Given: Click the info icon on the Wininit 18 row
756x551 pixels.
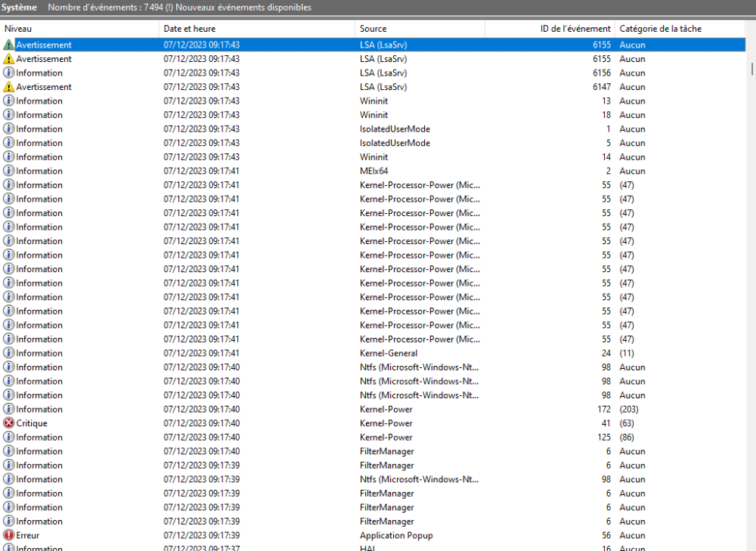Looking at the screenshot, I should tap(8, 115).
